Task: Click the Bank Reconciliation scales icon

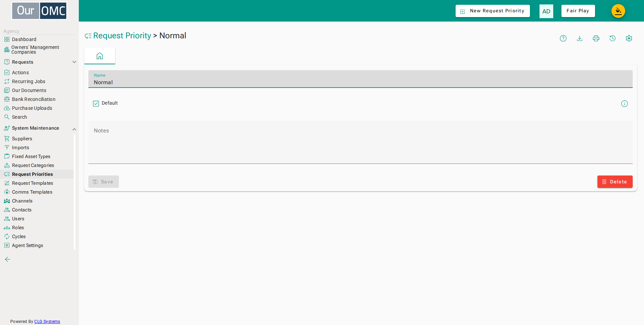Action: [x=7, y=99]
